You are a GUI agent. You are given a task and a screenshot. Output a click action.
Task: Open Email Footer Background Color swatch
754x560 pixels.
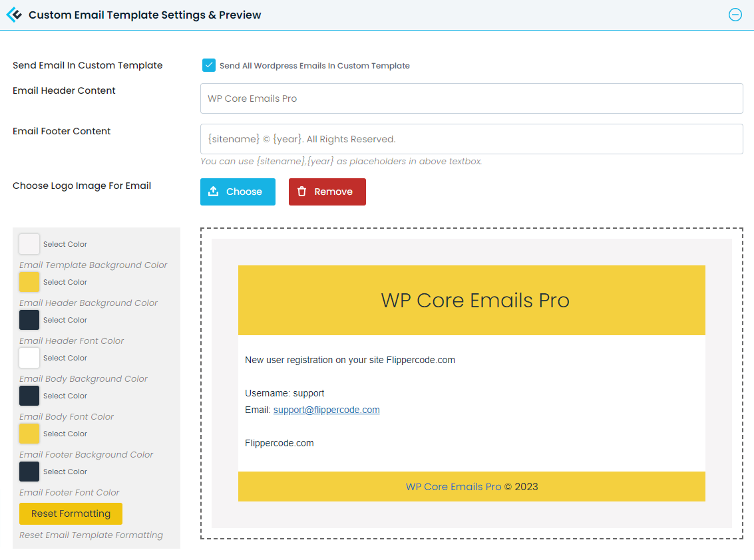(29, 434)
